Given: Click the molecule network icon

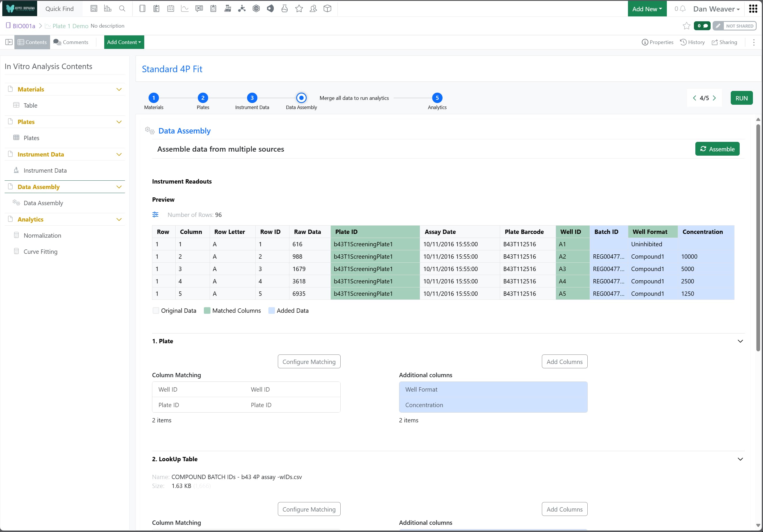Looking at the screenshot, I should point(242,9).
